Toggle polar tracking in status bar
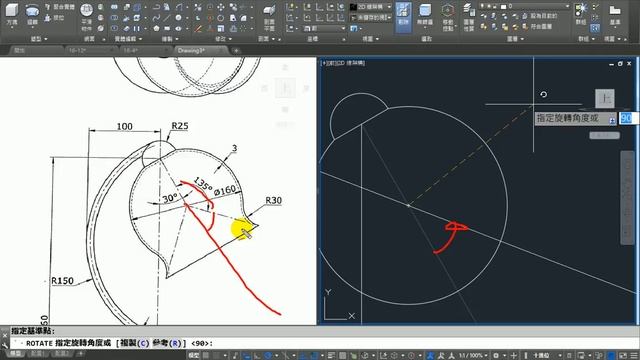Viewport: 640px width, 360px height. click(x=267, y=356)
